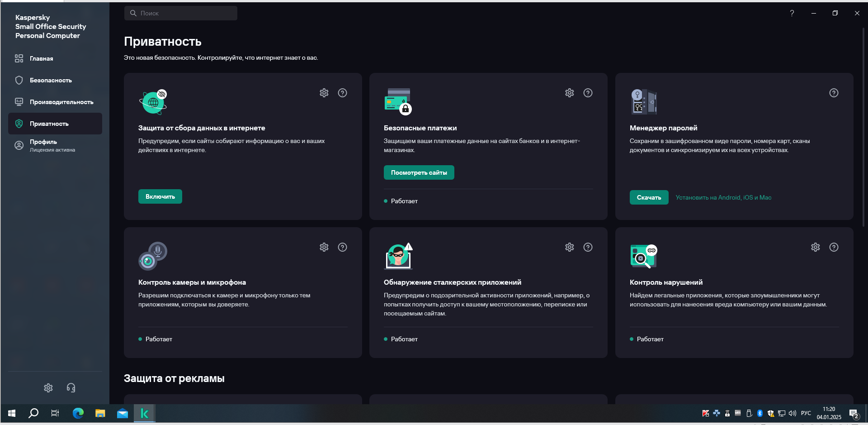Open help for Безопасные платежи

tap(588, 93)
